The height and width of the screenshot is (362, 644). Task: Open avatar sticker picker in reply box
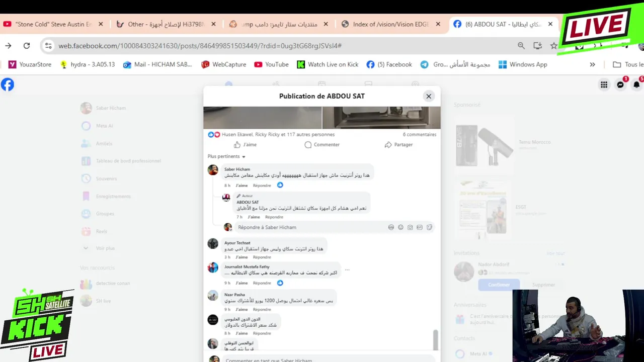click(x=391, y=227)
